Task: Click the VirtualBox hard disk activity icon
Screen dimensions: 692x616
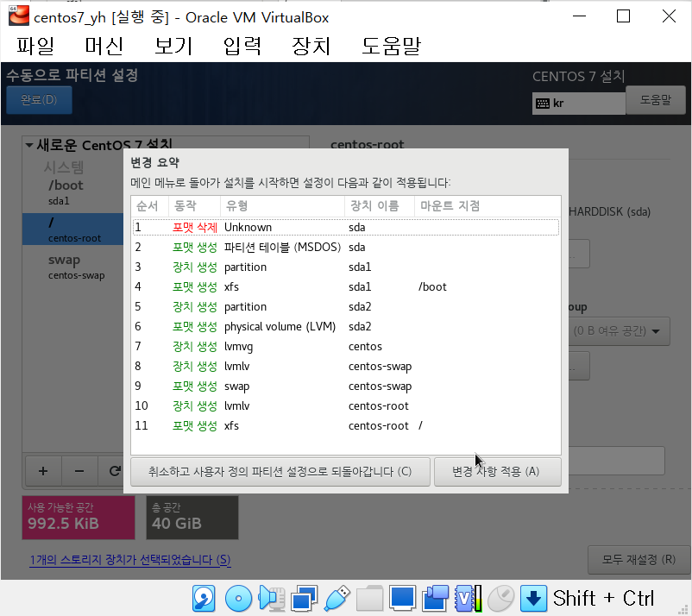Action: (204, 599)
